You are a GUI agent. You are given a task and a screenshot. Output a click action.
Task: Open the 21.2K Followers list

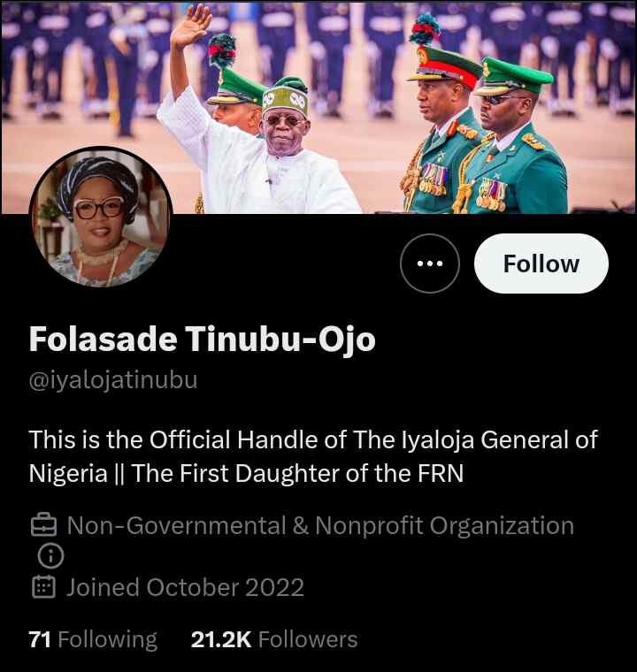pyautogui.click(x=274, y=639)
